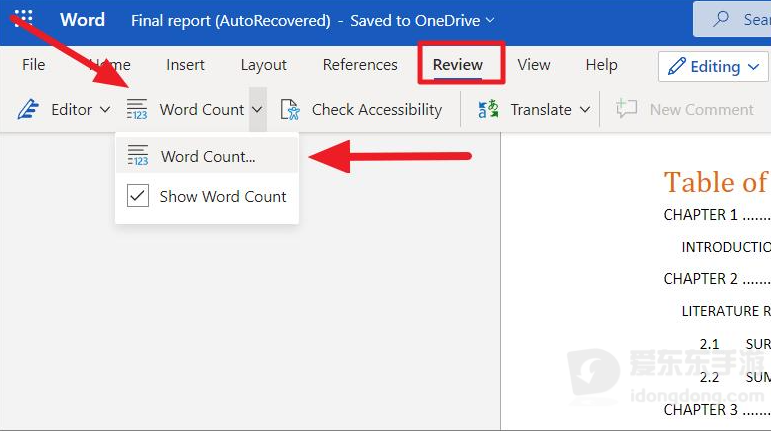Expand the Saved to OneDrive chevron

click(x=490, y=20)
